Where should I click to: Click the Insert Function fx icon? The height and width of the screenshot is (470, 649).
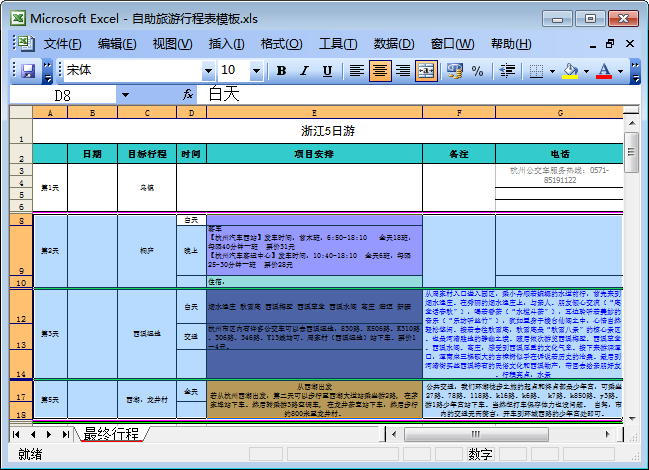[x=187, y=95]
